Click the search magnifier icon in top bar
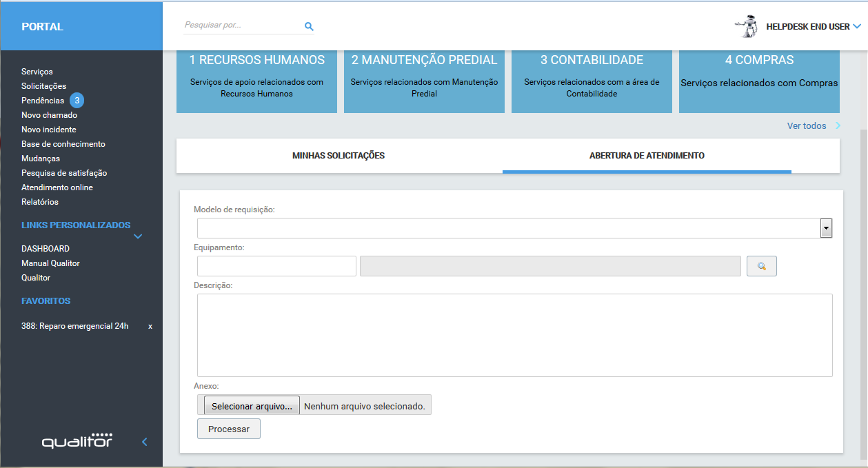This screenshot has width=868, height=468. tap(309, 26)
